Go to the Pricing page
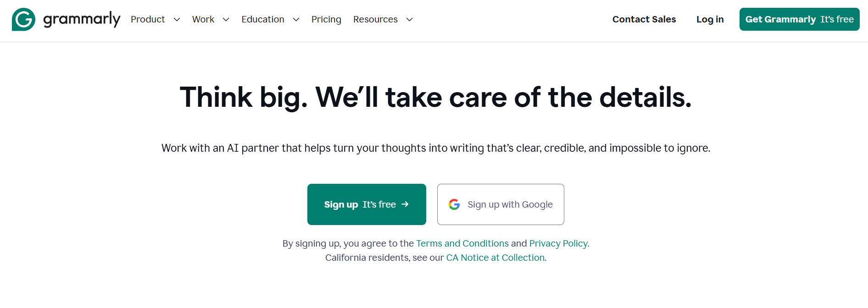Viewport: 868px width, 308px height. click(x=326, y=19)
